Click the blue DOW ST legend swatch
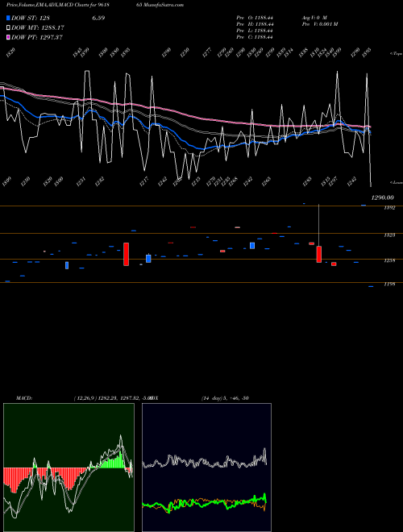The height and width of the screenshot is (532, 403). click(8, 19)
